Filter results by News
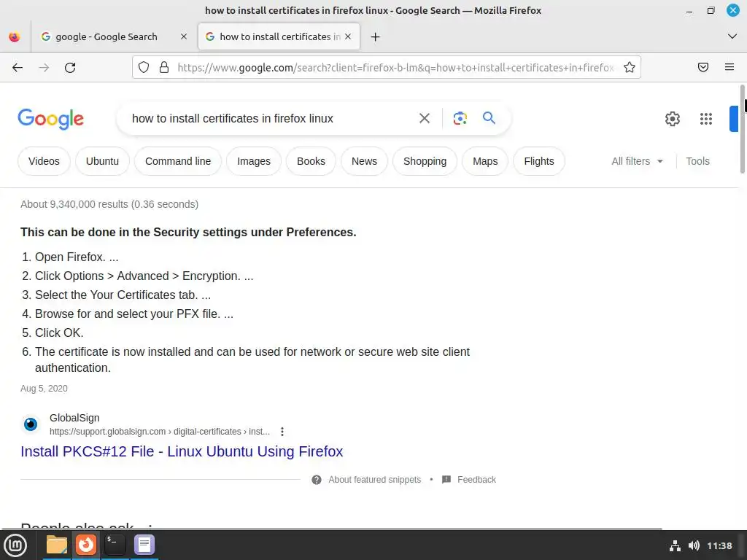The width and height of the screenshot is (747, 560). 364,161
